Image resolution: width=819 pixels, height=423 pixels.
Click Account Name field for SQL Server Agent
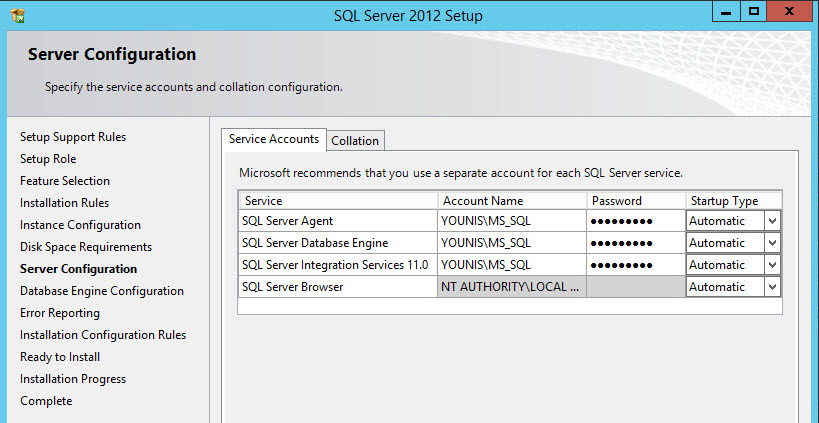511,221
